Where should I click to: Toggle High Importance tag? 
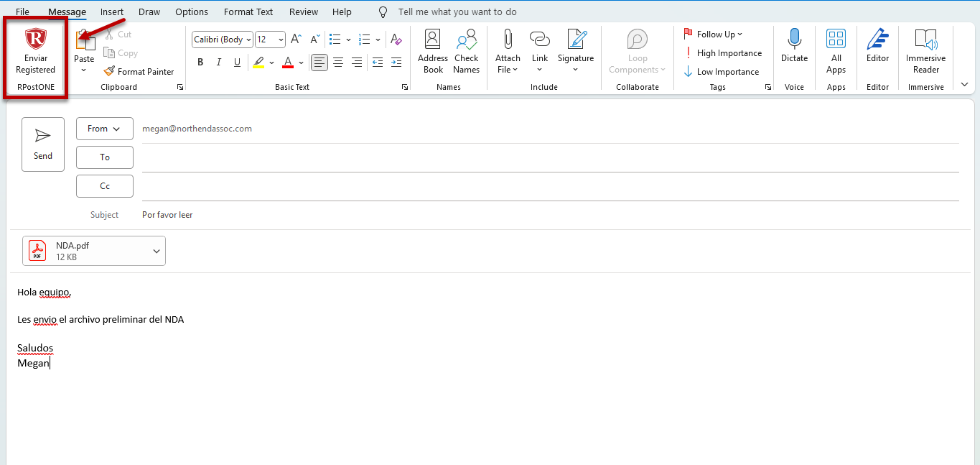coord(722,53)
